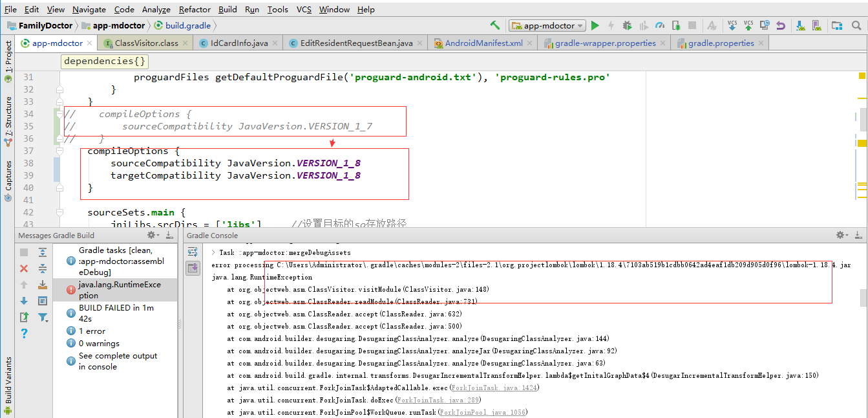Update project from VCS with the down-arrow icon
868x418 pixels.
click(x=732, y=25)
